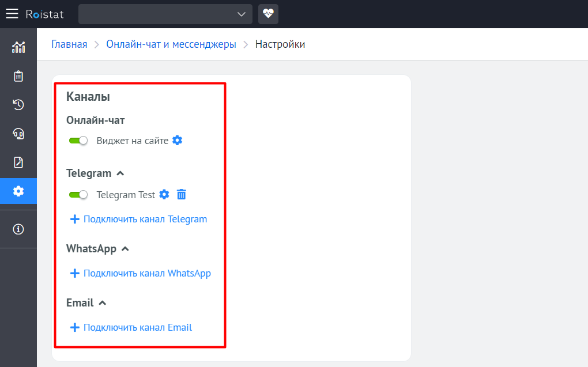The image size is (588, 367).
Task: Click Подключить канал WhatsApp
Action: tap(147, 273)
